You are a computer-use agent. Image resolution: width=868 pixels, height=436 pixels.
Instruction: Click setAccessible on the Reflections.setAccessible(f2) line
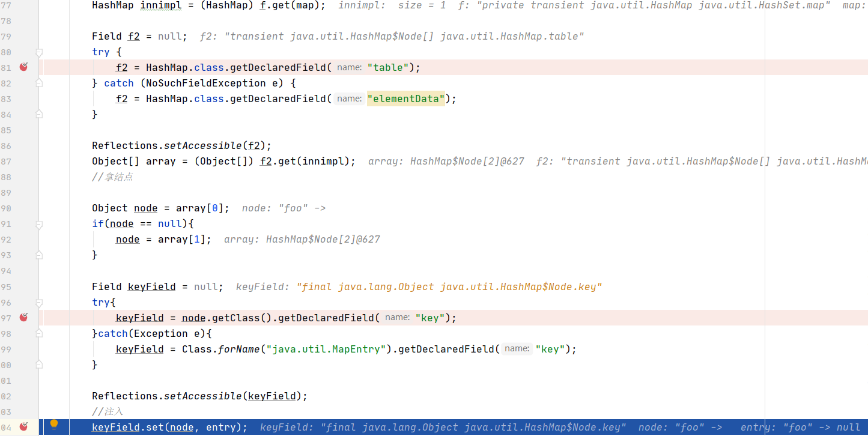[202, 145]
